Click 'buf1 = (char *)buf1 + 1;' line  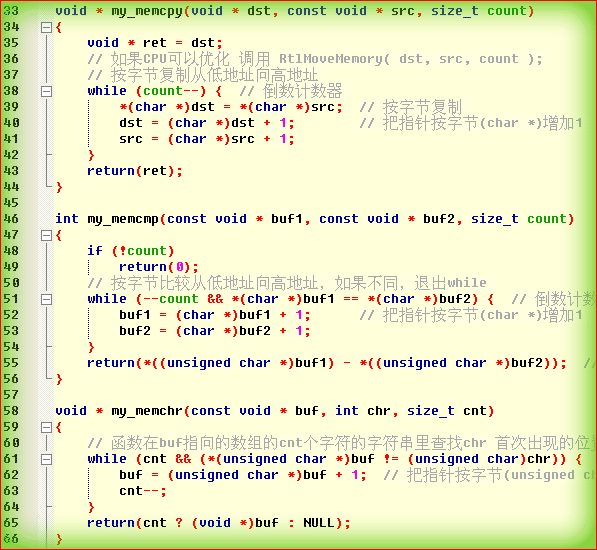[x=215, y=315]
